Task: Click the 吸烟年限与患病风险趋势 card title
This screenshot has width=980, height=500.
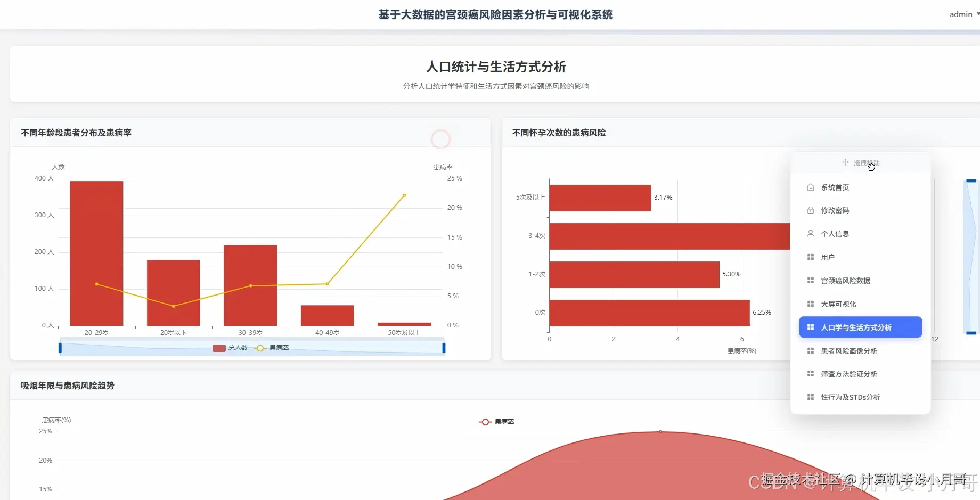Action: tap(68, 386)
